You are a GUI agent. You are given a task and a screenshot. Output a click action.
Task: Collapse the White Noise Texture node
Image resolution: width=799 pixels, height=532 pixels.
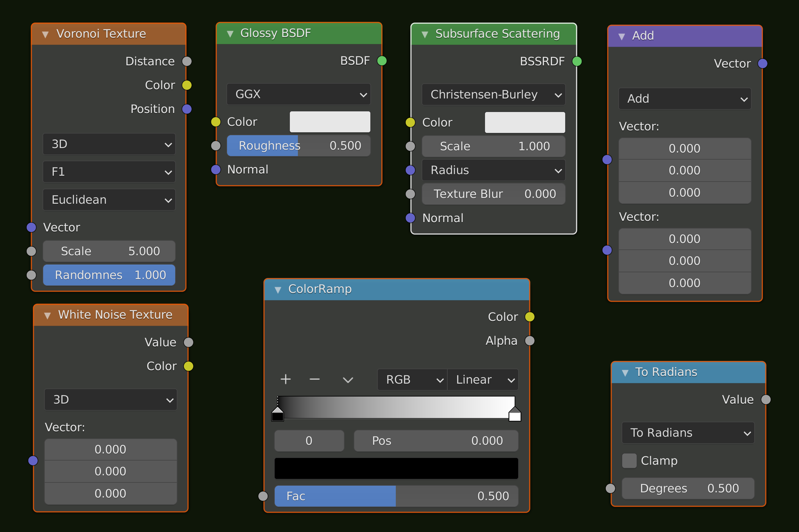click(x=48, y=315)
